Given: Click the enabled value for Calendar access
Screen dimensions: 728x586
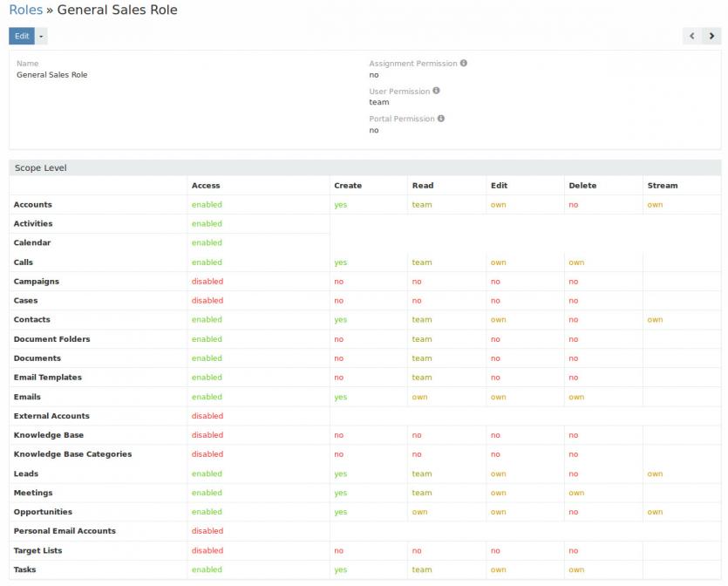Looking at the screenshot, I should 207,243.
